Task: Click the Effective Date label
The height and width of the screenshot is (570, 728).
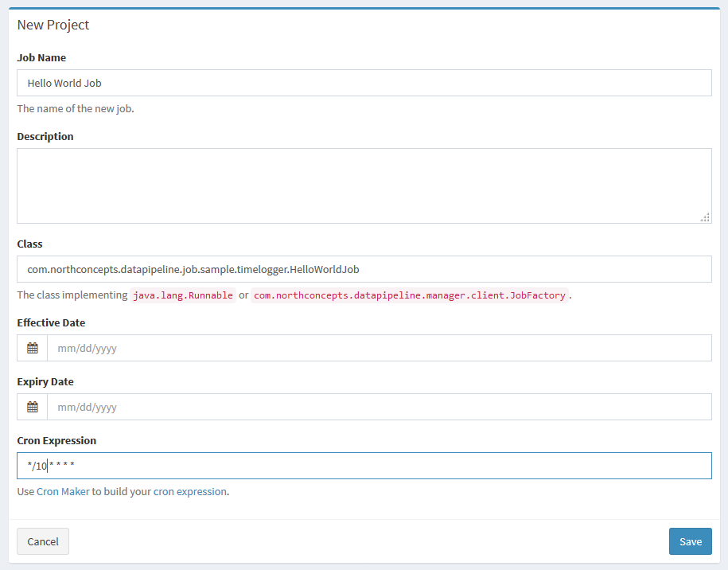Action: (51, 323)
